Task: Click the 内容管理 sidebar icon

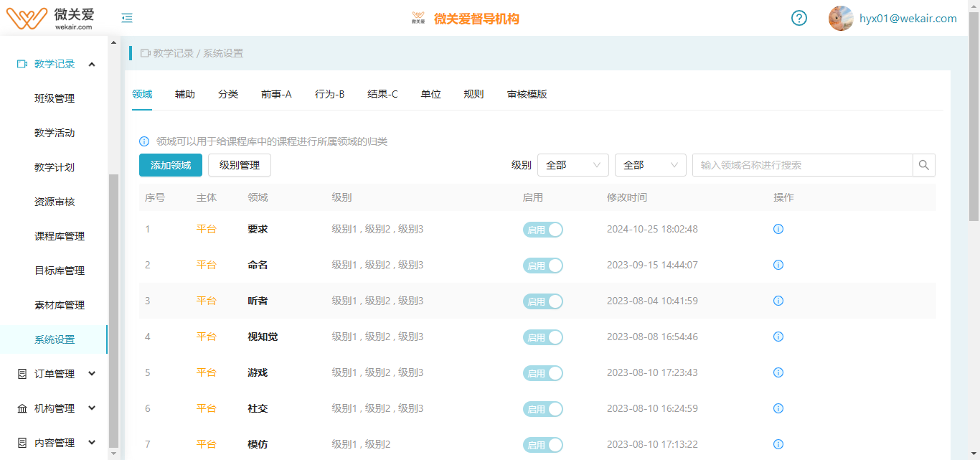Action: pyautogui.click(x=22, y=443)
